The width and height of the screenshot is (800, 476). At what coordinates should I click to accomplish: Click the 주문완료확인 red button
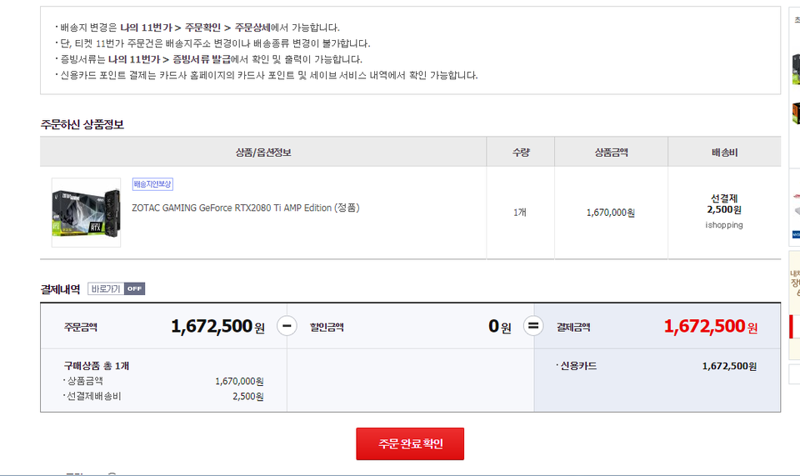pos(410,443)
